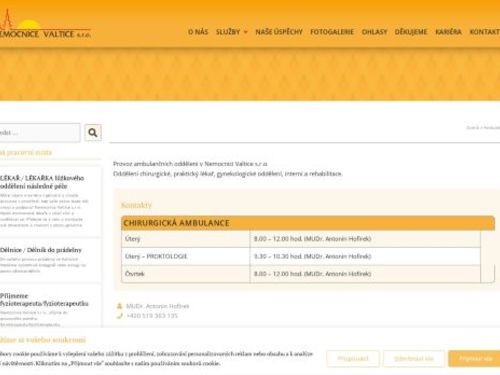Select the OHLASY menu item

(x=374, y=32)
